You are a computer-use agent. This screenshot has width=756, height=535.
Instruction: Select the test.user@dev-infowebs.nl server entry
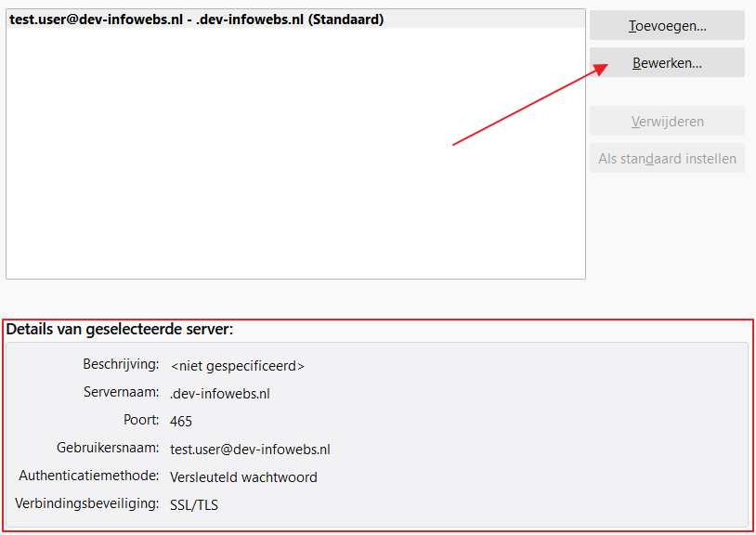click(x=196, y=20)
